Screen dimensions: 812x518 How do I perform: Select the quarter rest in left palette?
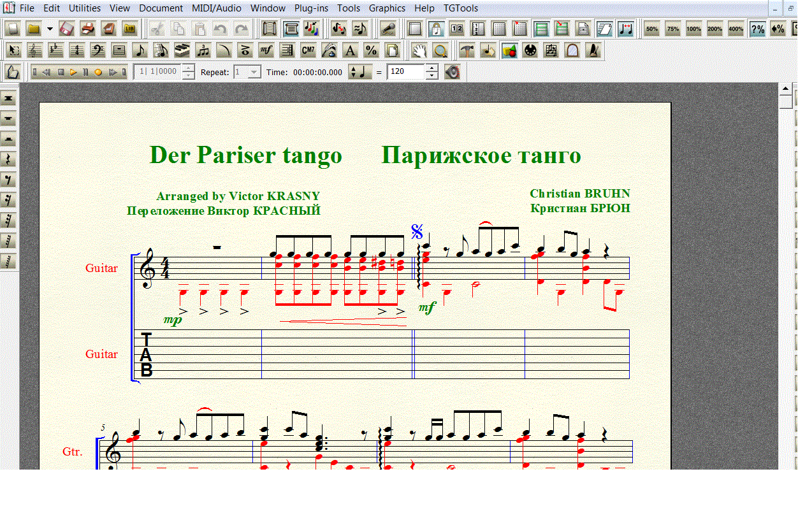pos(9,159)
